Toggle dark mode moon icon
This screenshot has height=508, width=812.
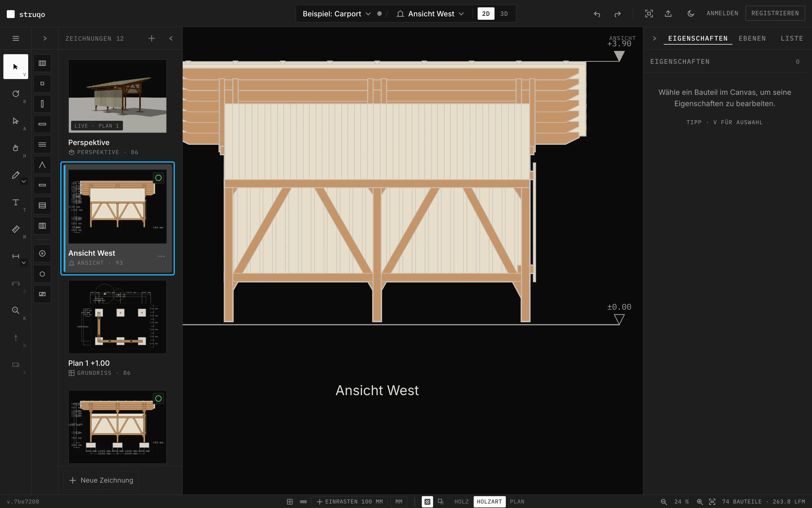pyautogui.click(x=690, y=14)
